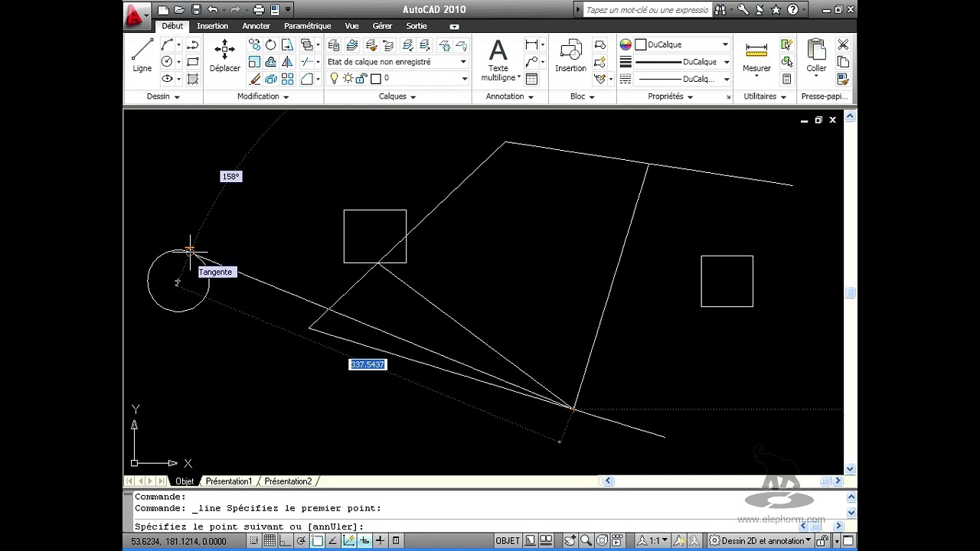Pick the mirror tool icon

(287, 62)
